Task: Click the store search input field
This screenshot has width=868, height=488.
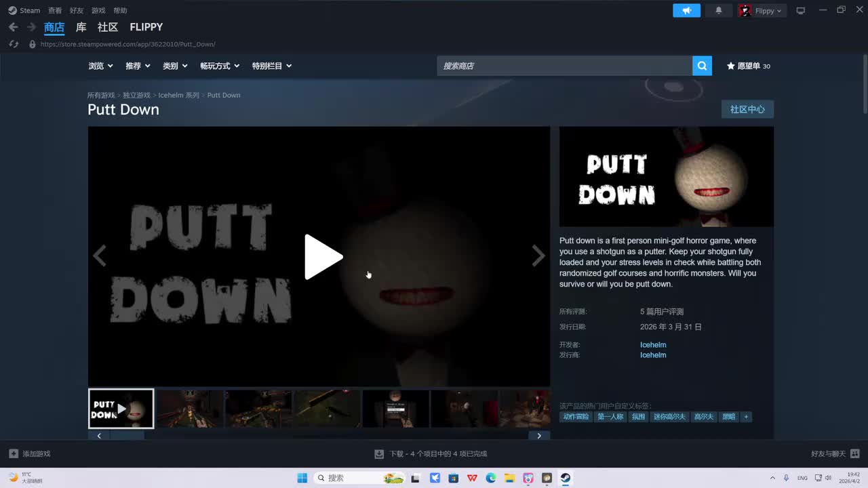Action: (x=564, y=66)
